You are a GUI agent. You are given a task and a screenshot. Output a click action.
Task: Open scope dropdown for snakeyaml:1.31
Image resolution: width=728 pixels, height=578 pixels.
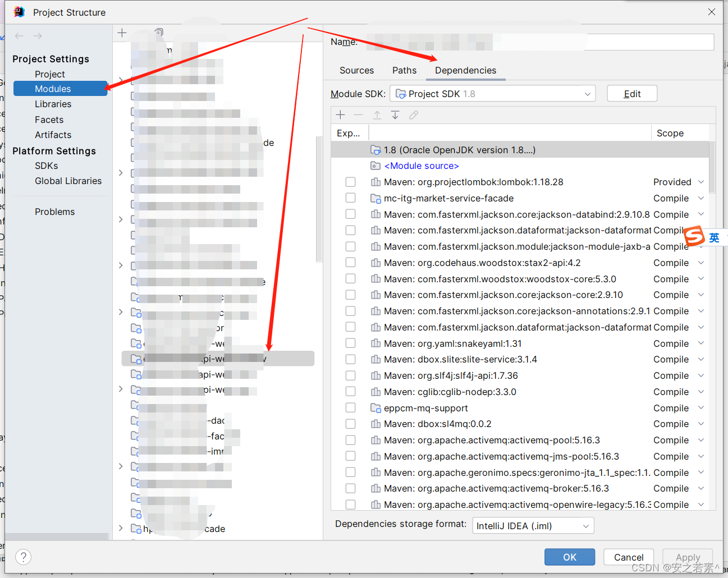(x=701, y=343)
